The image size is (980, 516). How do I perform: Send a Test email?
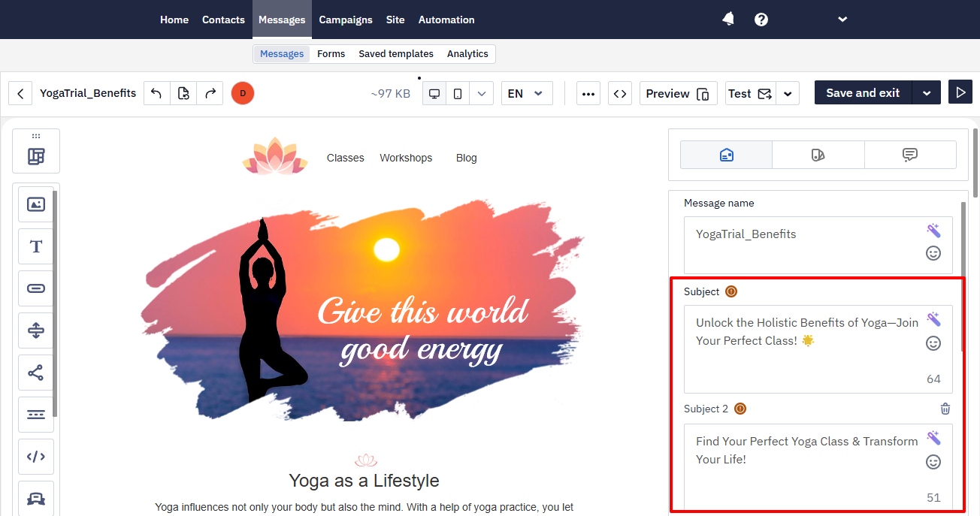click(x=750, y=93)
